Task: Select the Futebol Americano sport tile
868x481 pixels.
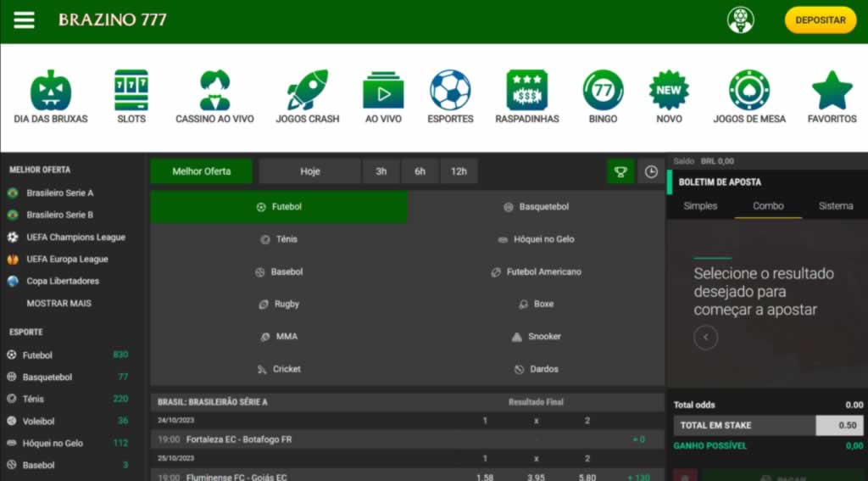Action: click(537, 272)
